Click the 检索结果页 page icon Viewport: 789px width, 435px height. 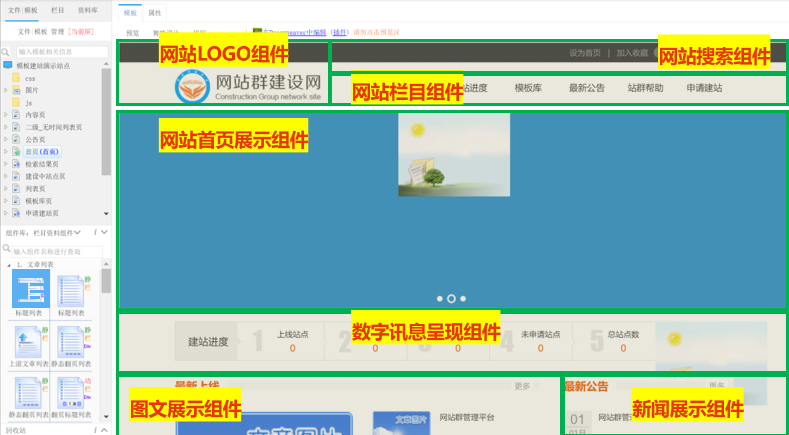coord(16,164)
